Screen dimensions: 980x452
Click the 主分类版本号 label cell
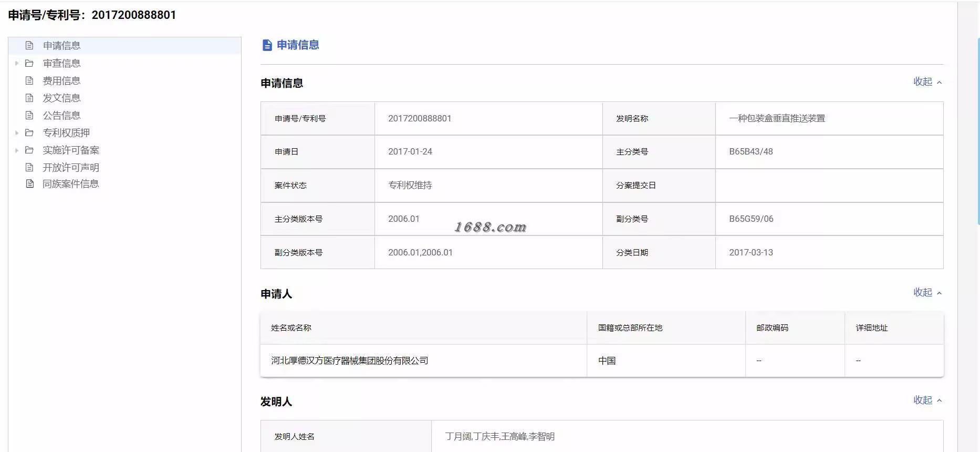pyautogui.click(x=318, y=219)
